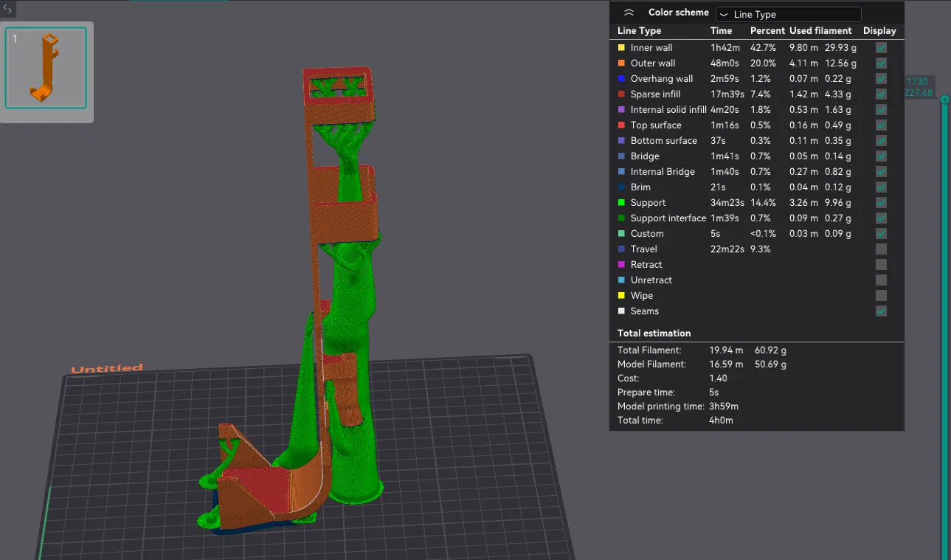
Task: Hide Bridge lines via its checkbox
Action: pos(881,156)
